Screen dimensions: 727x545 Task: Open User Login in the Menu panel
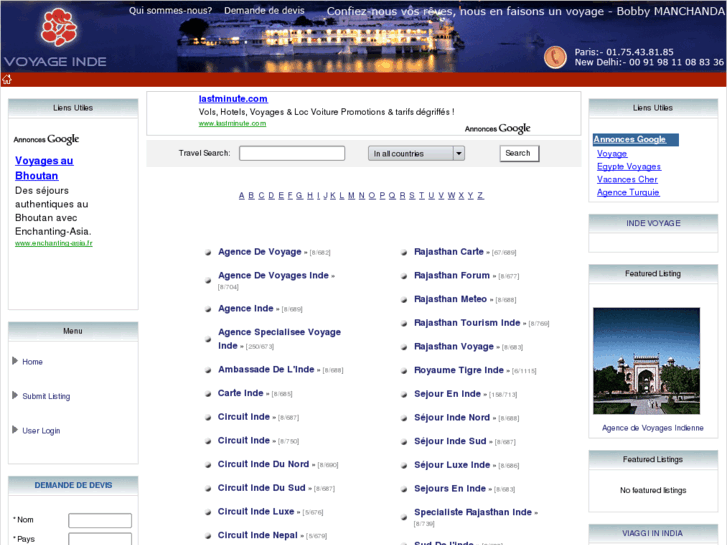point(41,431)
